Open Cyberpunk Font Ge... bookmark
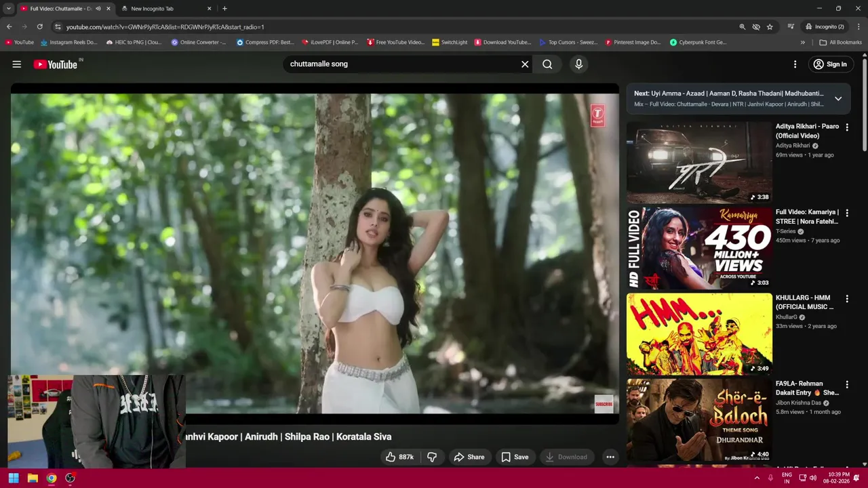This screenshot has width=868, height=488. pyautogui.click(x=698, y=42)
